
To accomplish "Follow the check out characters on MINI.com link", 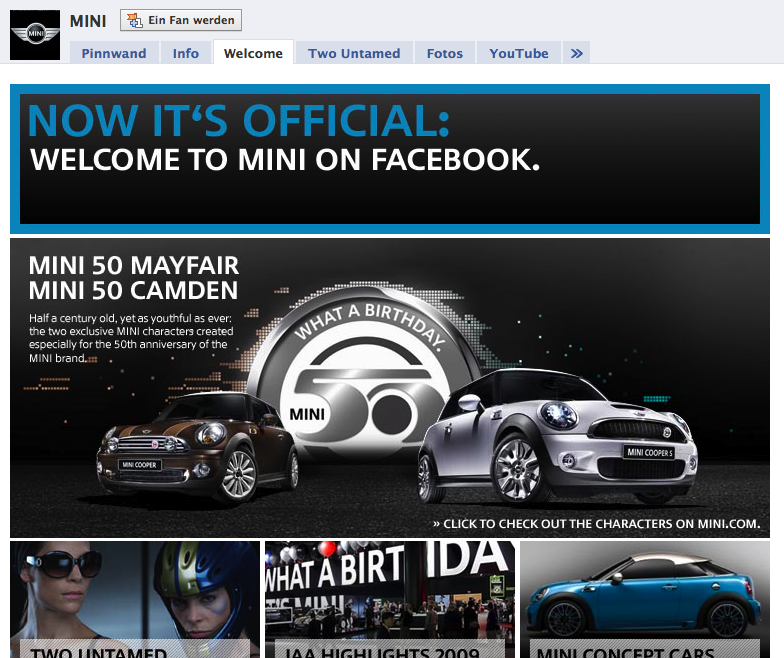I will tap(596, 523).
